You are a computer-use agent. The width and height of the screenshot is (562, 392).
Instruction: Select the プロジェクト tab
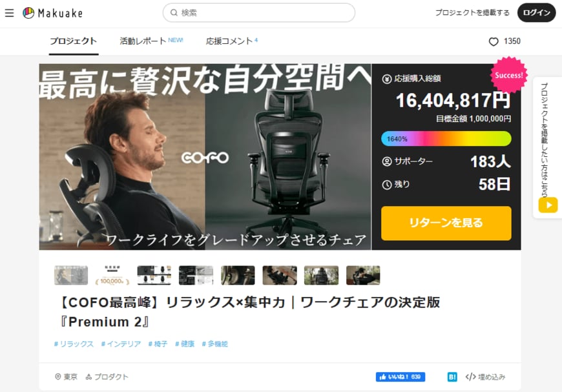(72, 41)
